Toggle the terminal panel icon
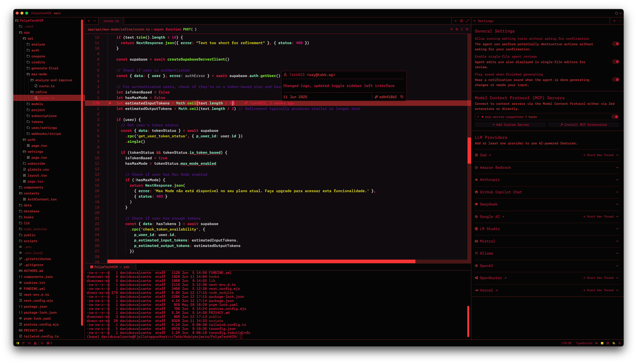The width and height of the screenshot is (637, 364). pyautogui.click(x=602, y=343)
